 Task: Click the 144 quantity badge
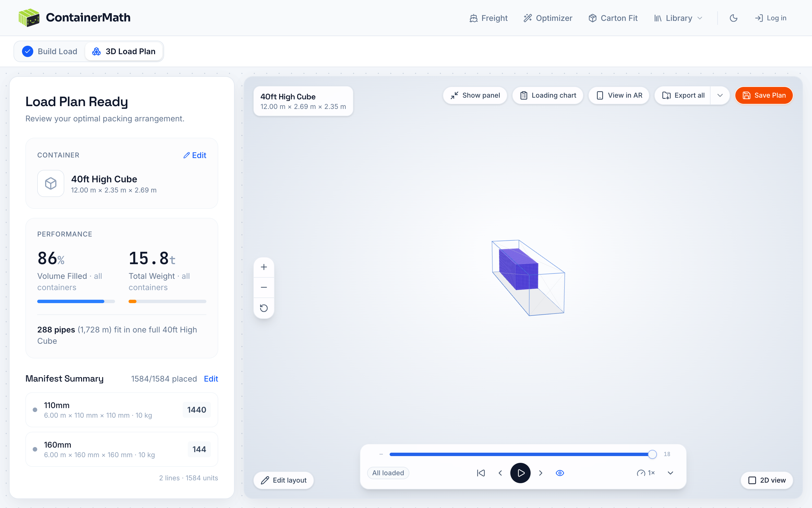(199, 449)
